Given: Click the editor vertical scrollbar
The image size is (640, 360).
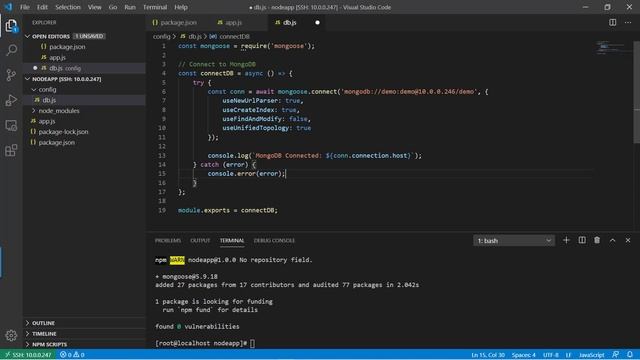Looking at the screenshot, I should pyautogui.click(x=636, y=92).
